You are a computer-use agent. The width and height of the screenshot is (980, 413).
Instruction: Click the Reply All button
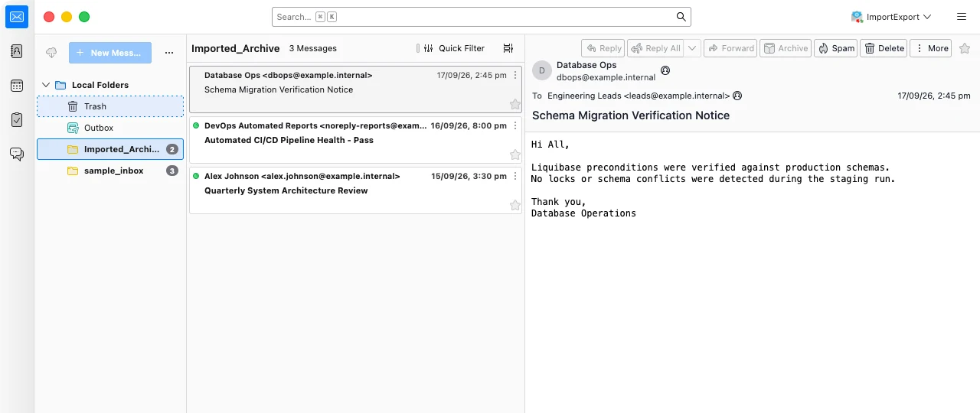click(656, 48)
